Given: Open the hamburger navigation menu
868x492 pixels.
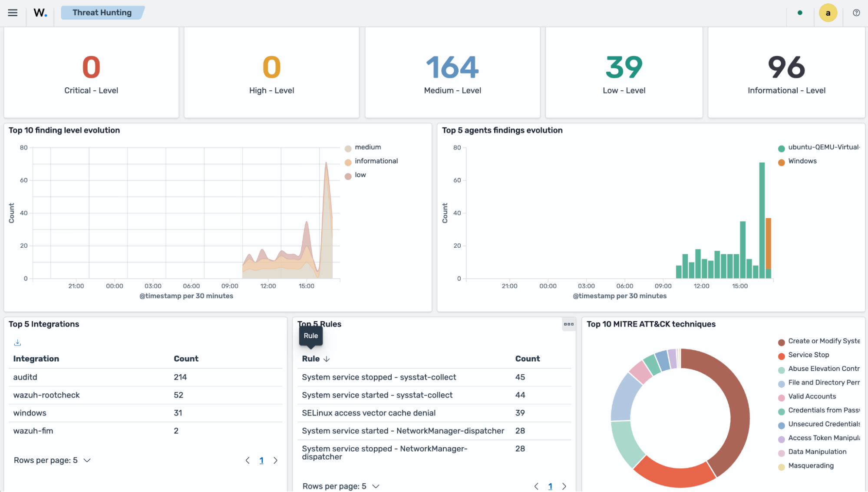Looking at the screenshot, I should pyautogui.click(x=13, y=13).
